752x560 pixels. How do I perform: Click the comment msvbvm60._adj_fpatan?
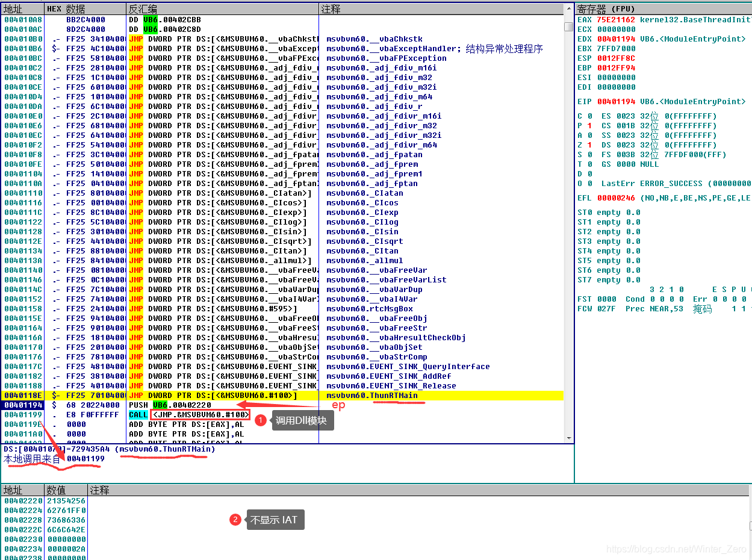click(x=374, y=155)
